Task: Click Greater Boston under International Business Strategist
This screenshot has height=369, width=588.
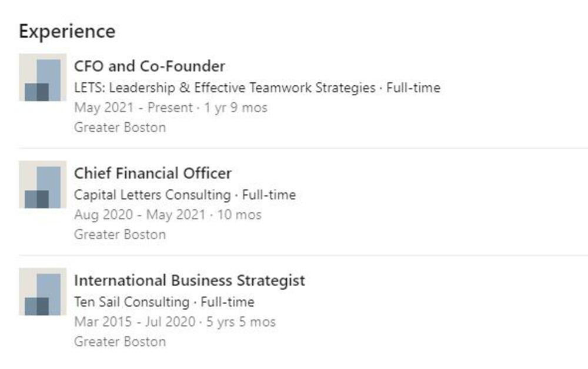Action: 120,341
